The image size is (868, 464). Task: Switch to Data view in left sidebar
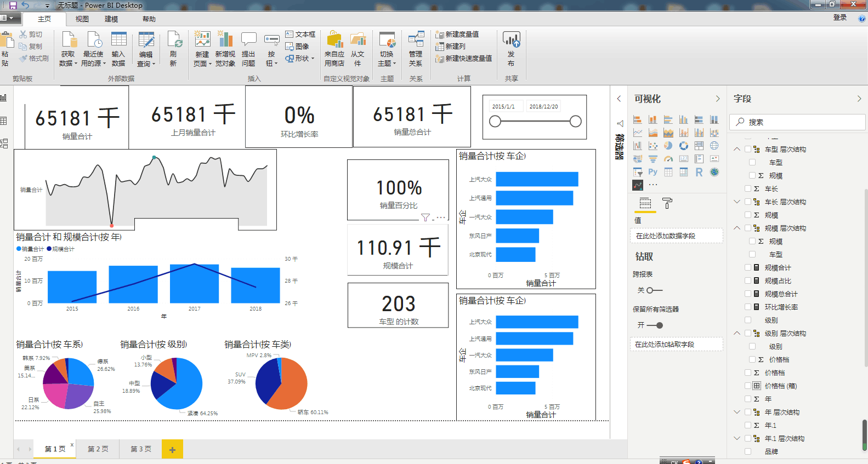tap(4, 121)
